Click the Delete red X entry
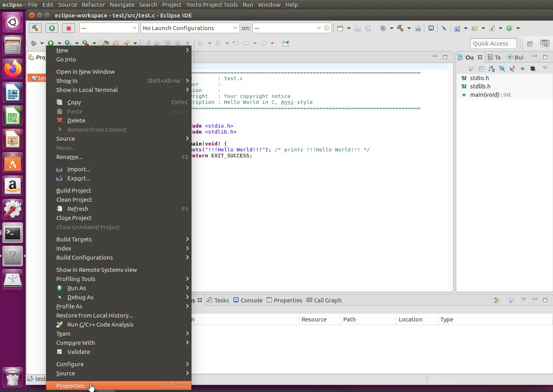 coord(76,120)
